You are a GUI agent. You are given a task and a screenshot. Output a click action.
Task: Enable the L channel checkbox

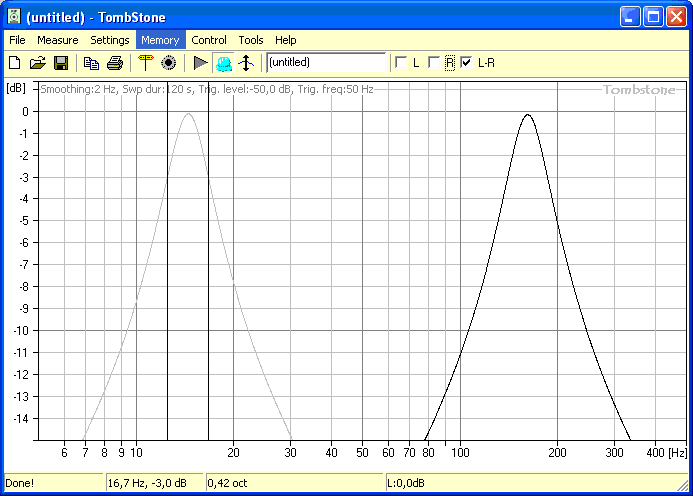pyautogui.click(x=401, y=62)
